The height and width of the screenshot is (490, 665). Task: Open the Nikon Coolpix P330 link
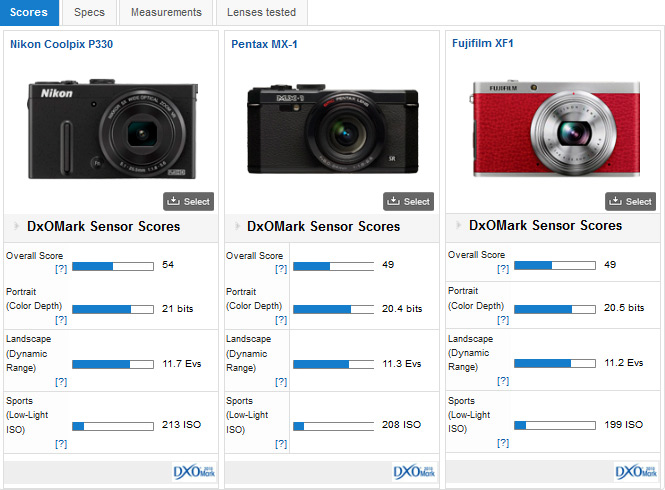click(61, 44)
